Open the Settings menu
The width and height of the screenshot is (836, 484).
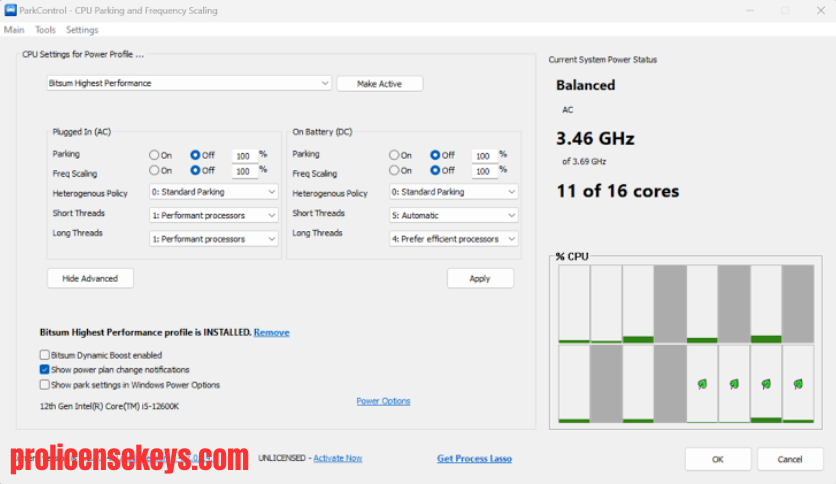pos(82,30)
